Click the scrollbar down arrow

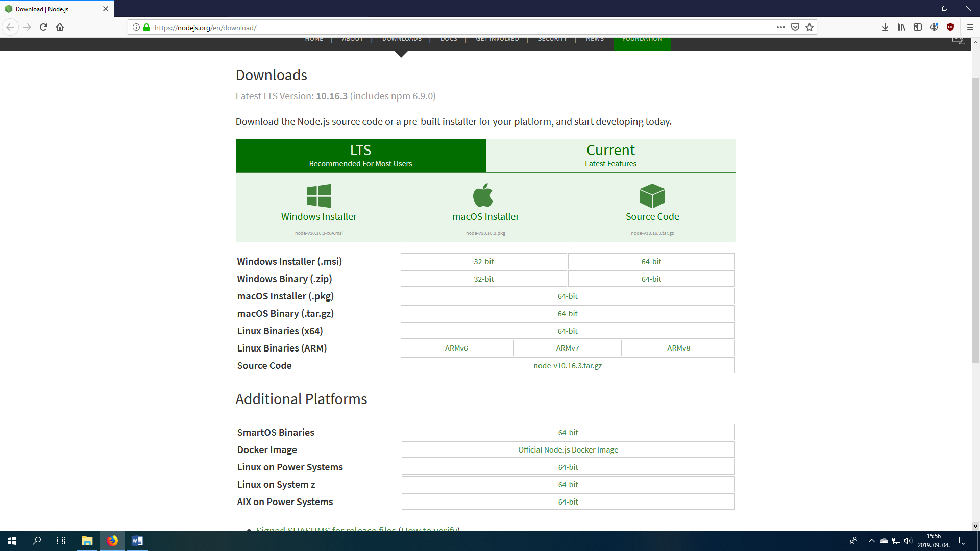pyautogui.click(x=975, y=526)
